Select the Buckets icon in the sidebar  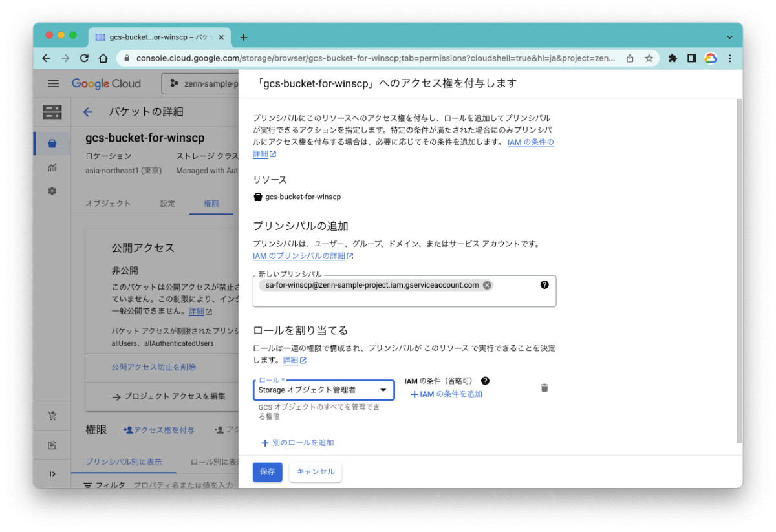click(x=52, y=144)
